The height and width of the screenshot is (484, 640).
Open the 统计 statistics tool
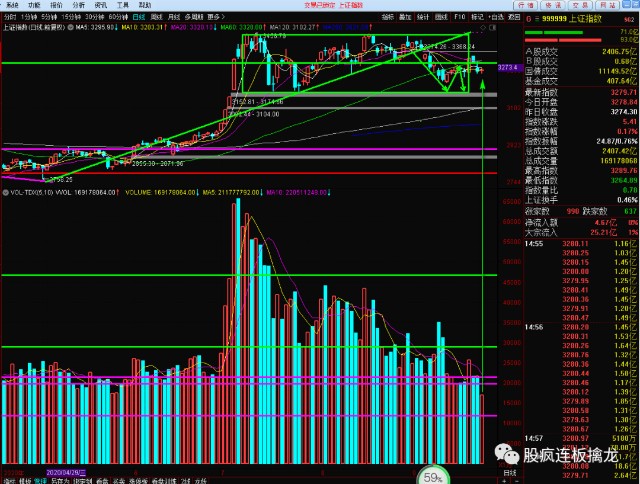423,17
